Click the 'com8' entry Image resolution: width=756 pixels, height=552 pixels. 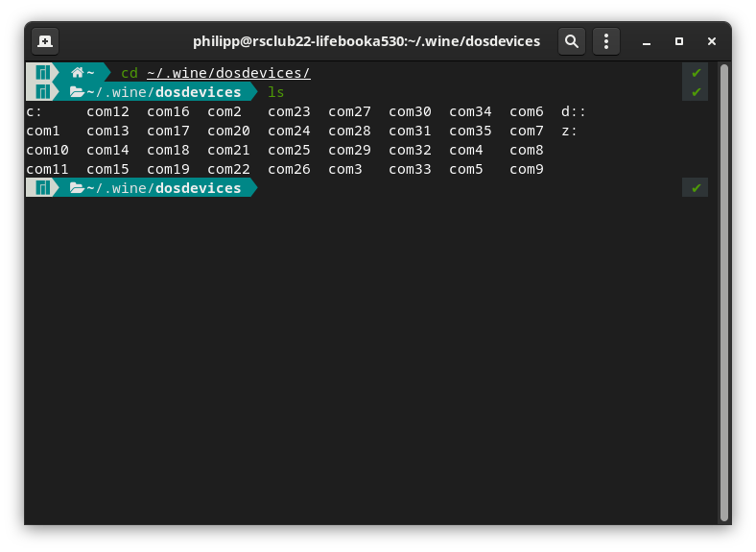click(527, 151)
